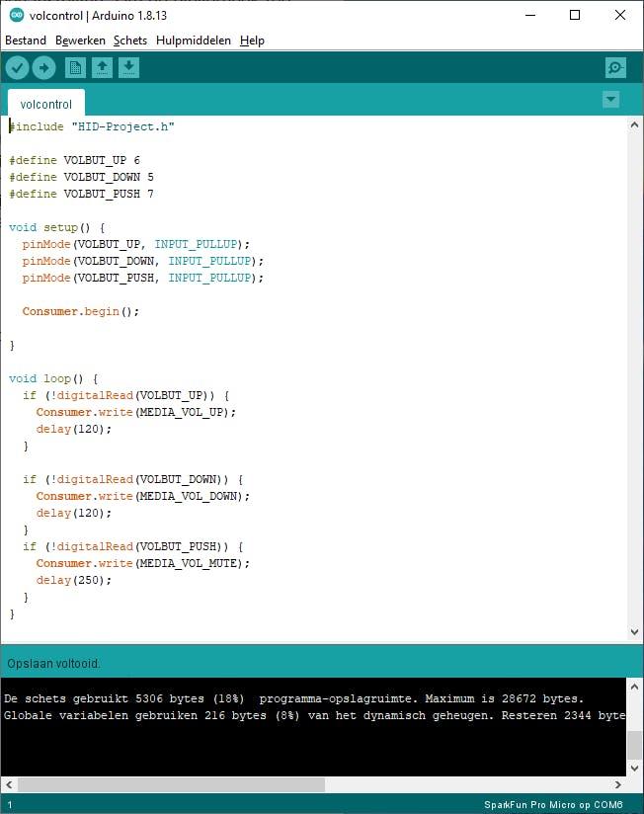Click the horizontal scrollbar left arrow
The width and height of the screenshot is (644, 814).
click(9, 784)
